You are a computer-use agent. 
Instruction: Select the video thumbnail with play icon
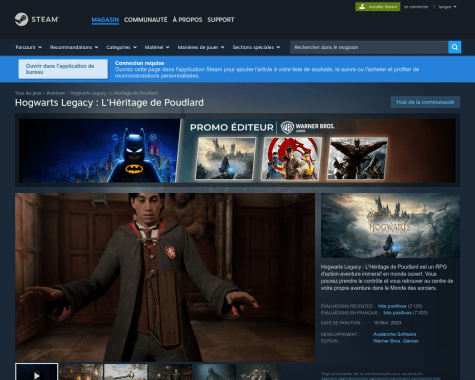click(37, 372)
